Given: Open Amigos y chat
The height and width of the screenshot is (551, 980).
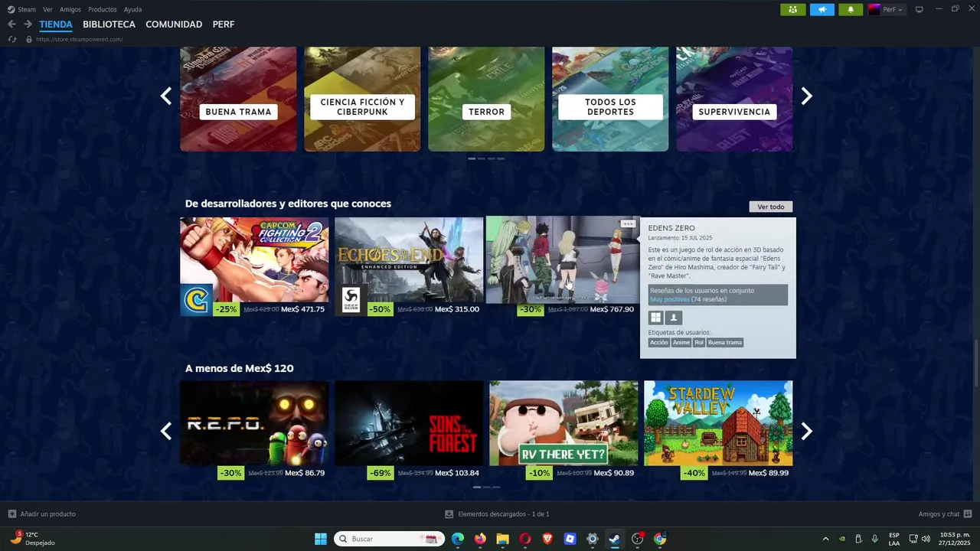Looking at the screenshot, I should pyautogui.click(x=945, y=514).
